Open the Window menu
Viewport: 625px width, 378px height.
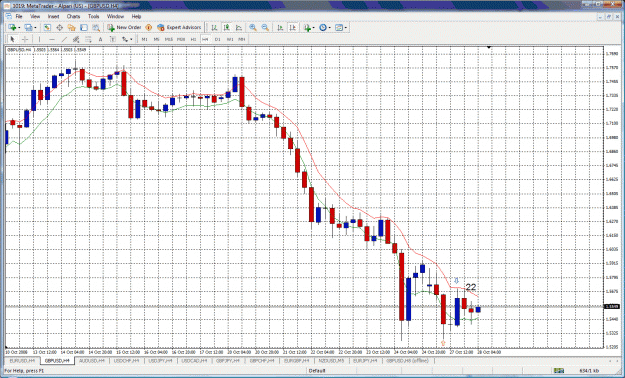pyautogui.click(x=115, y=16)
